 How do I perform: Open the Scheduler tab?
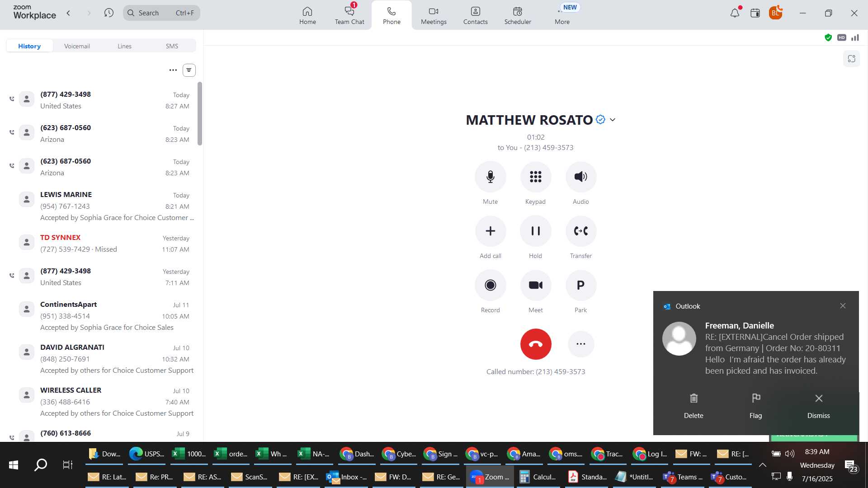pyautogui.click(x=518, y=15)
